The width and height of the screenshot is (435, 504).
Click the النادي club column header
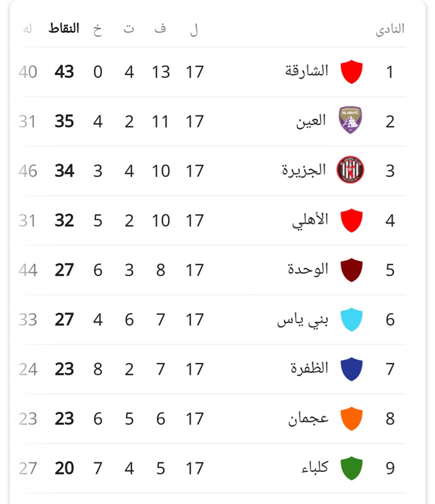pos(390,29)
